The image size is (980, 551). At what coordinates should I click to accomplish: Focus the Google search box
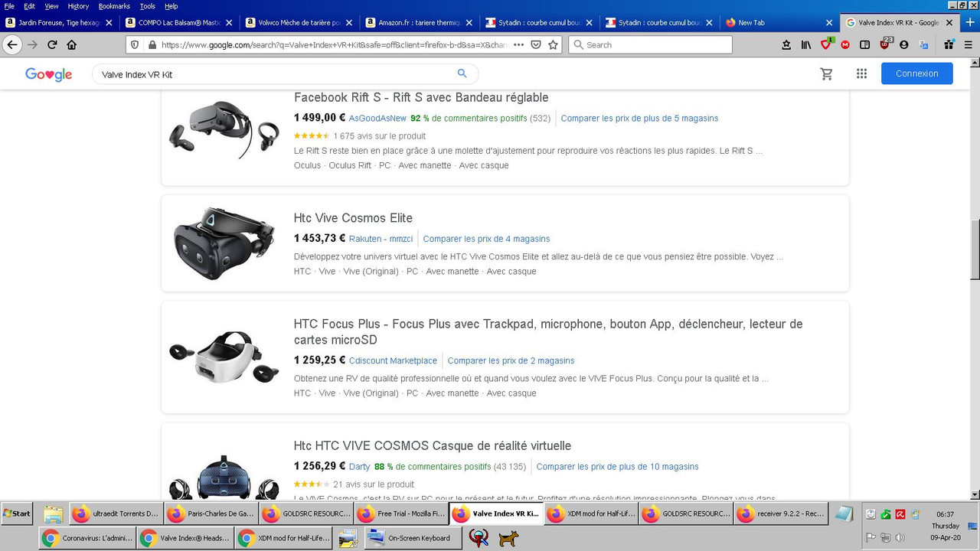276,74
